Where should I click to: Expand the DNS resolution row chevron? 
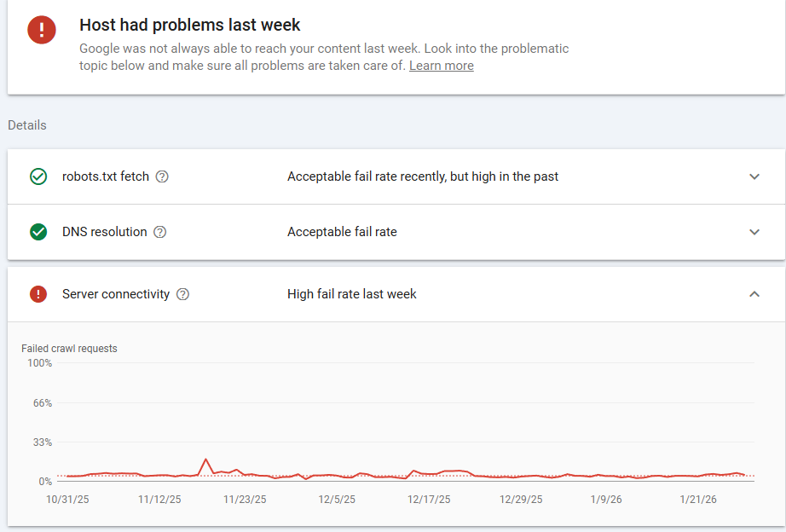coord(754,232)
